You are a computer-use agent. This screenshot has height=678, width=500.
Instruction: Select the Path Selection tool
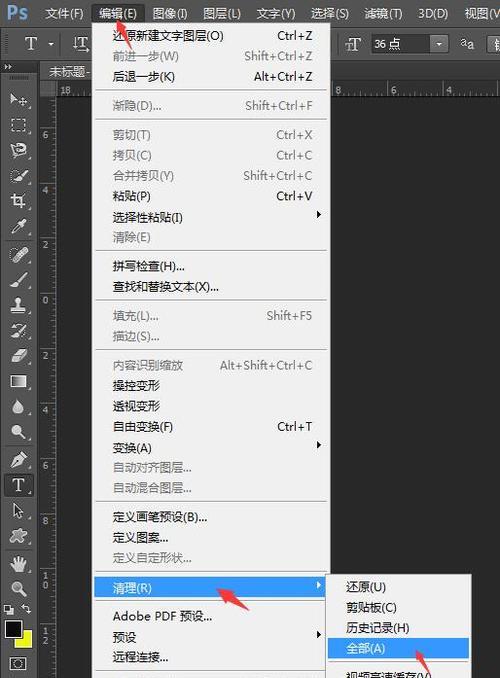18,511
